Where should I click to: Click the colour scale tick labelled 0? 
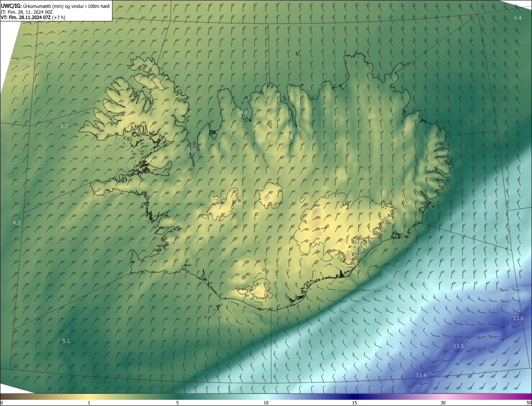click(x=2, y=403)
